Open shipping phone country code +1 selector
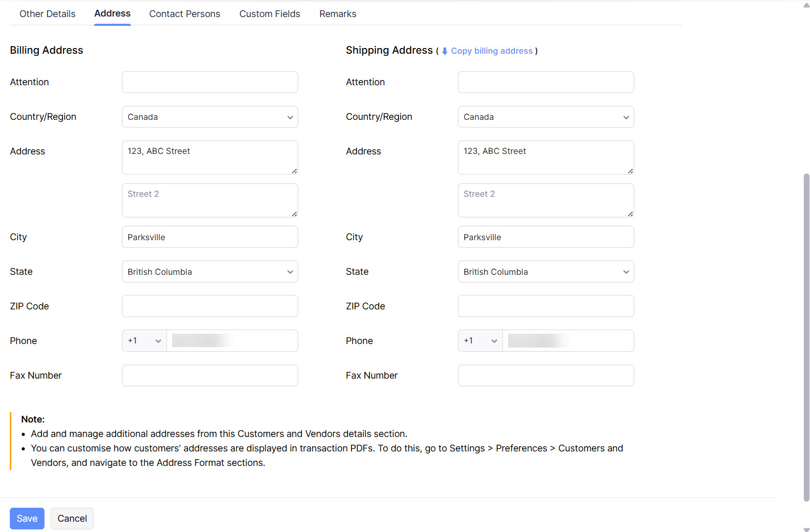Screen dimensions: 810x532 tap(480, 341)
